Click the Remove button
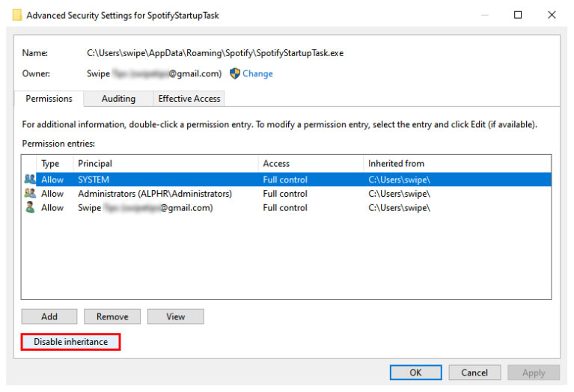Viewport: 574px width, 392px height. (x=112, y=316)
